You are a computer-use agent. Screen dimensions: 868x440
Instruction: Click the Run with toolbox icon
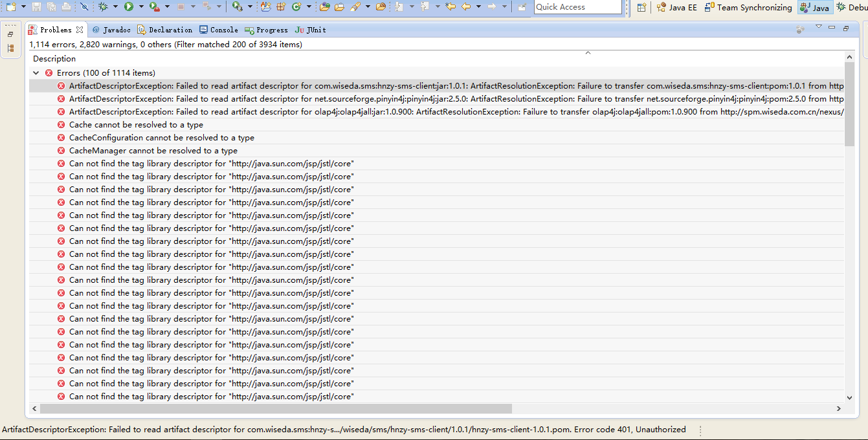pyautogui.click(x=155, y=6)
